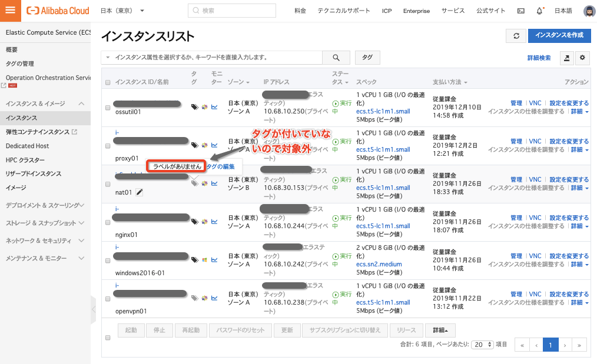Open the 詳細検索 link

coord(539,58)
